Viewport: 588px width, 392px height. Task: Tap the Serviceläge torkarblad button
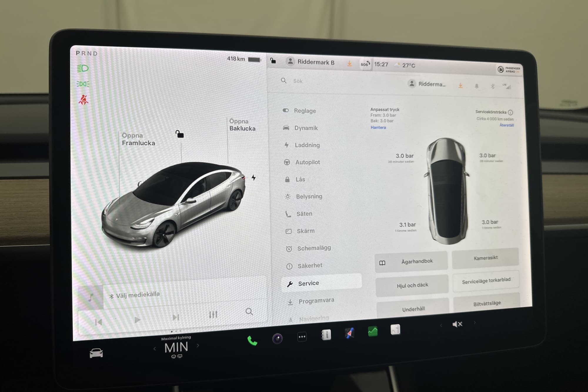486,281
